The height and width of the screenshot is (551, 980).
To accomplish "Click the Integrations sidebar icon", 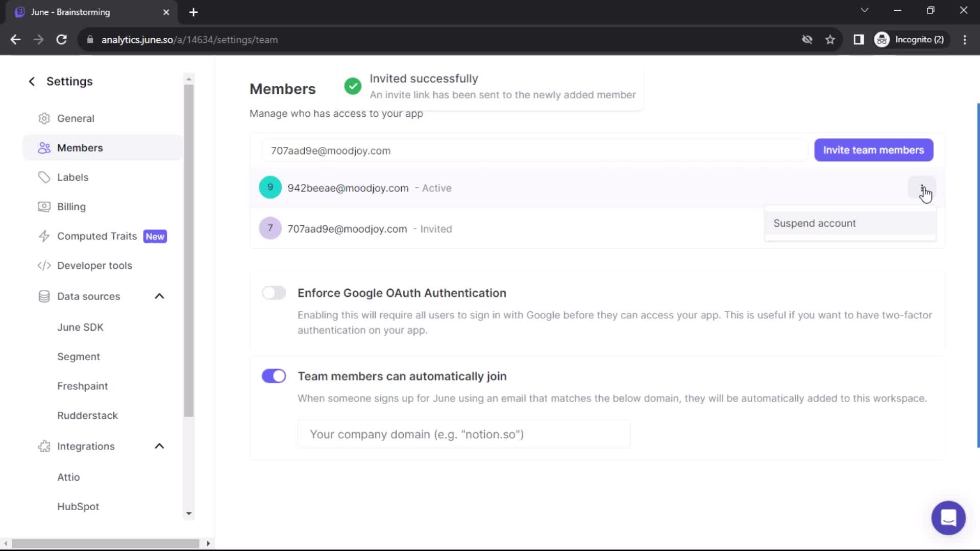I will click(44, 446).
